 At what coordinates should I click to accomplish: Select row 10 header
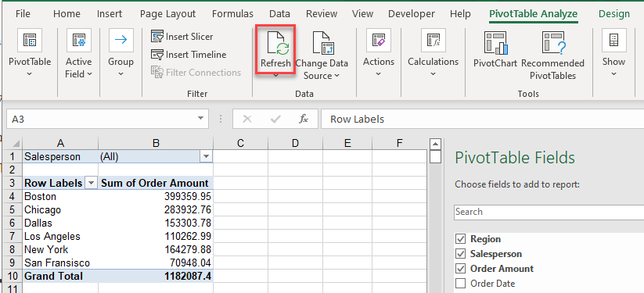click(x=12, y=276)
